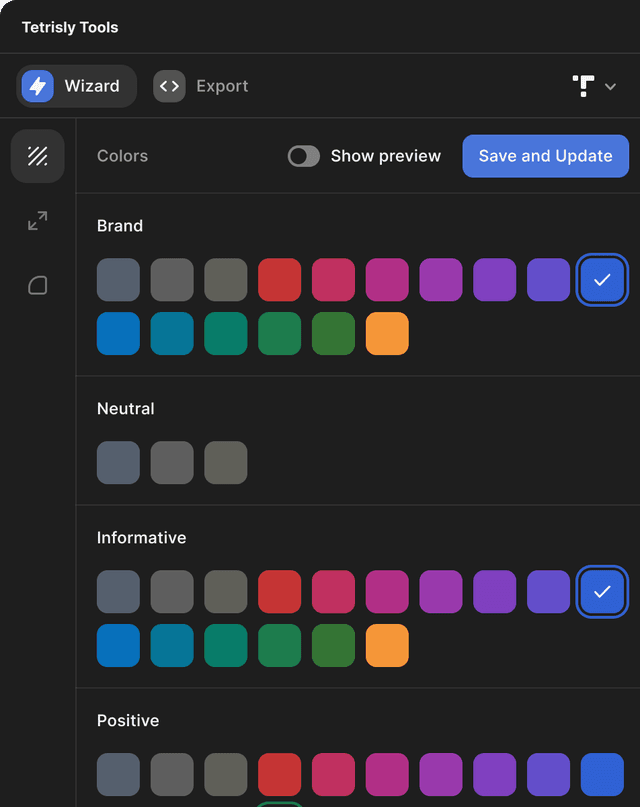
Task: Expand the Tetrisly theme dropdown chevron
Action: click(x=610, y=86)
